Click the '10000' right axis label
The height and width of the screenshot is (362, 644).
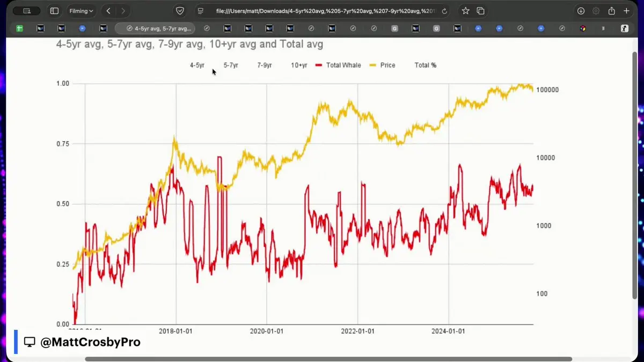pyautogui.click(x=546, y=158)
